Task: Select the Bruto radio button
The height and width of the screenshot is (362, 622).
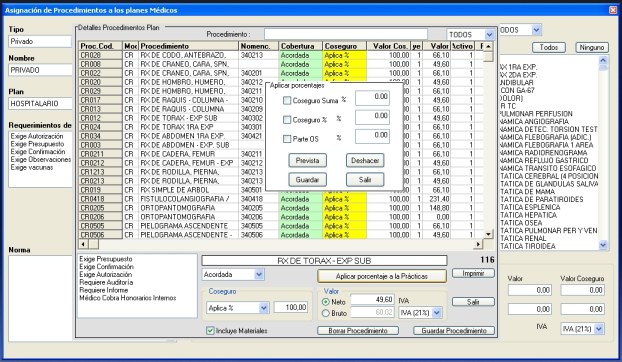Action: coord(326,313)
